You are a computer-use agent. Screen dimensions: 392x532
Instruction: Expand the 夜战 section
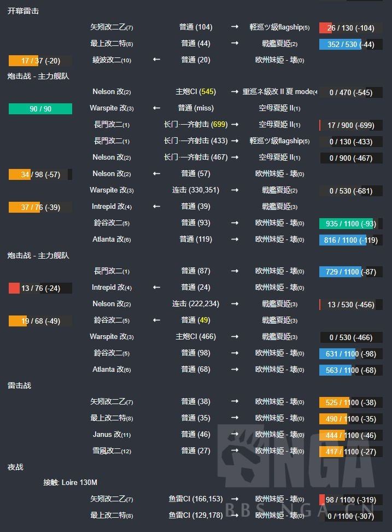click(16, 467)
